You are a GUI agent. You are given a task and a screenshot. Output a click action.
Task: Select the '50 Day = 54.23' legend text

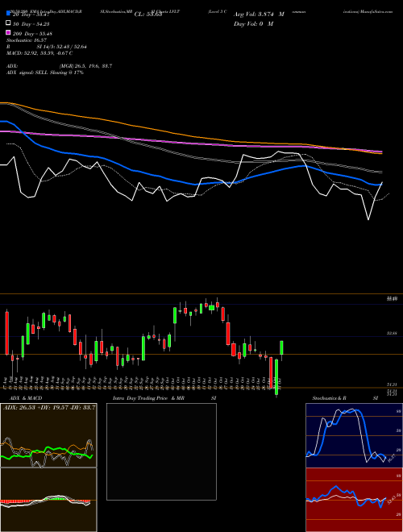pyautogui.click(x=33, y=23)
